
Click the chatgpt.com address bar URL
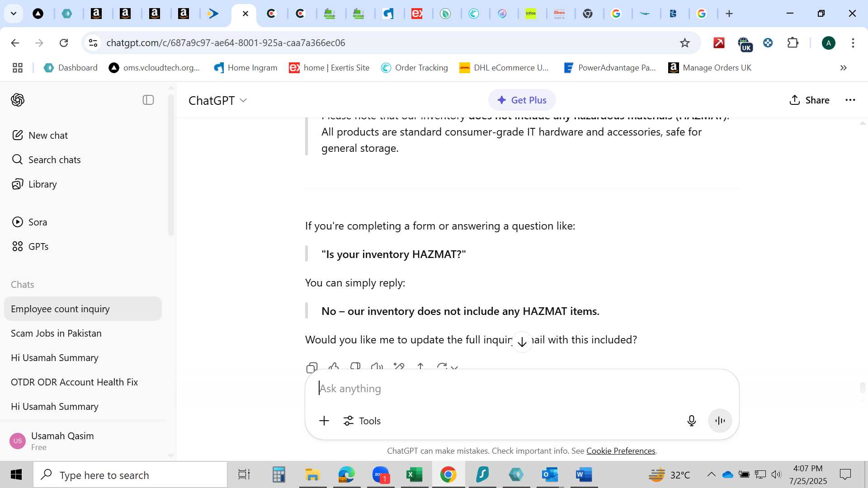[x=226, y=43]
